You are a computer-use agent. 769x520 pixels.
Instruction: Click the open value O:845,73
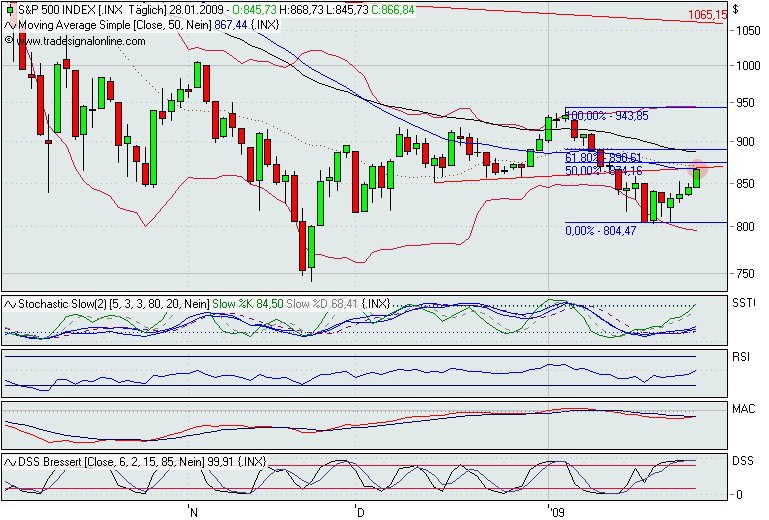point(254,9)
